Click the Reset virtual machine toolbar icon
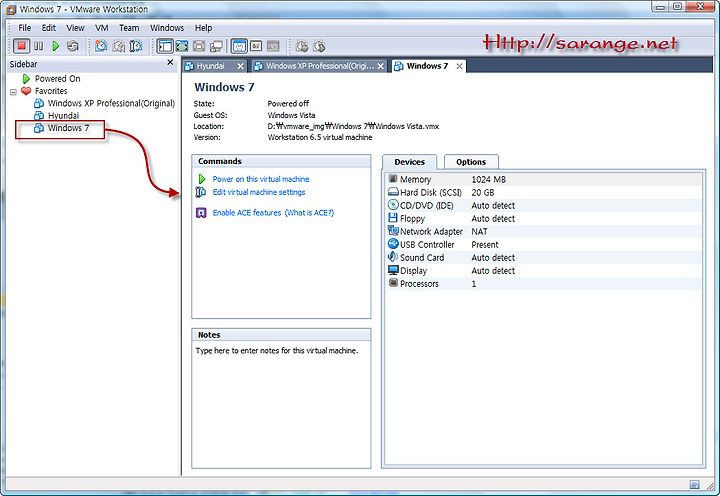Viewport: 720px width, 496px height. coord(73,46)
